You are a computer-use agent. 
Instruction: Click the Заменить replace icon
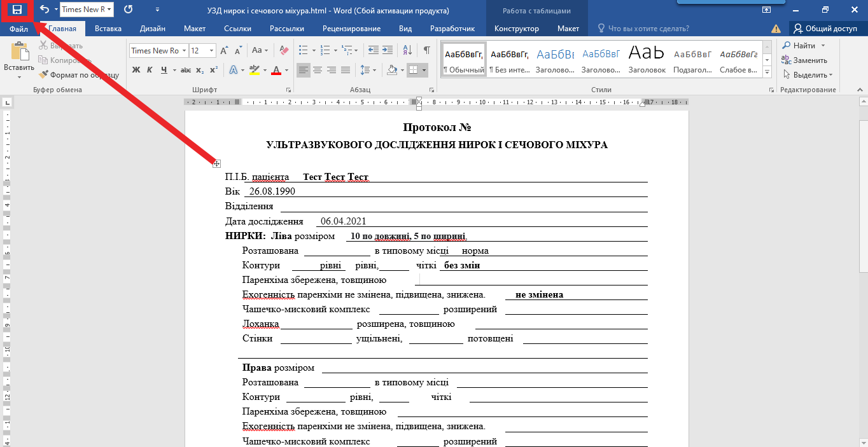coord(787,60)
